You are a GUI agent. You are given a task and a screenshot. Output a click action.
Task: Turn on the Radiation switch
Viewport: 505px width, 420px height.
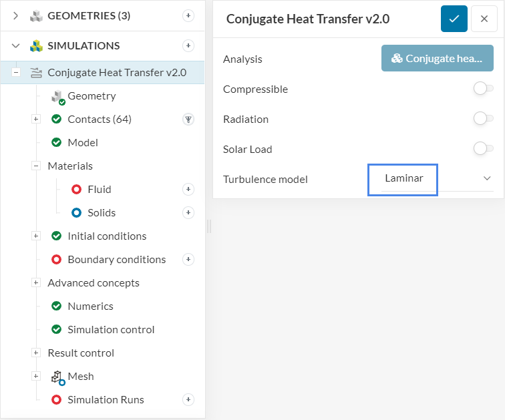483,119
